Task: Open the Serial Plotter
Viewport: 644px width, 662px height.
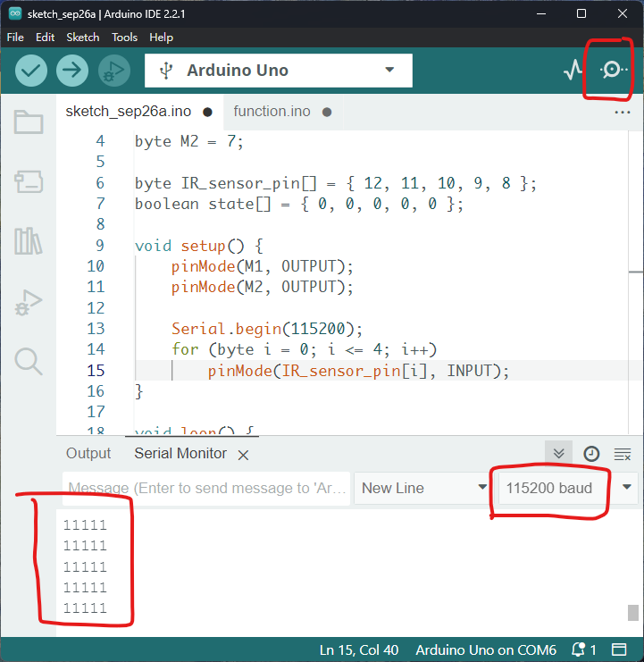Action: 573,71
